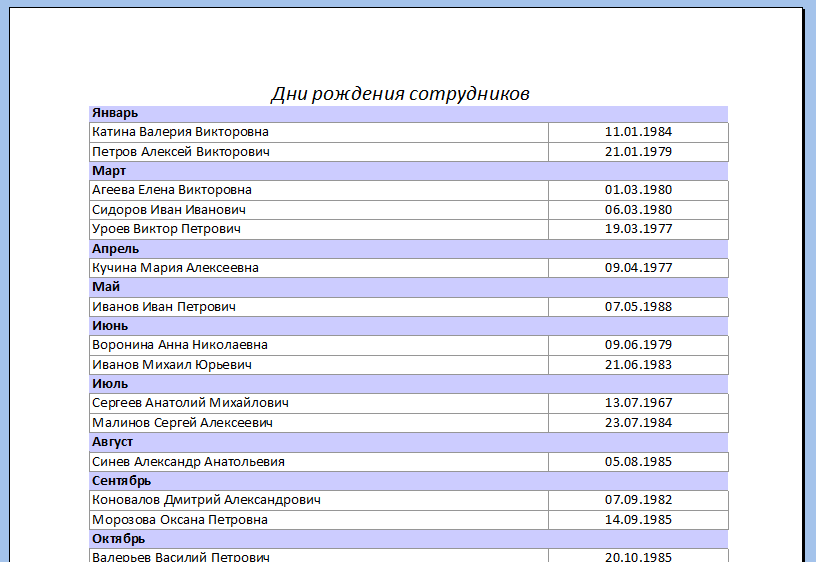Click the name Катина Валерия Викторовна
Image resolution: width=816 pixels, height=562 pixels.
point(180,132)
